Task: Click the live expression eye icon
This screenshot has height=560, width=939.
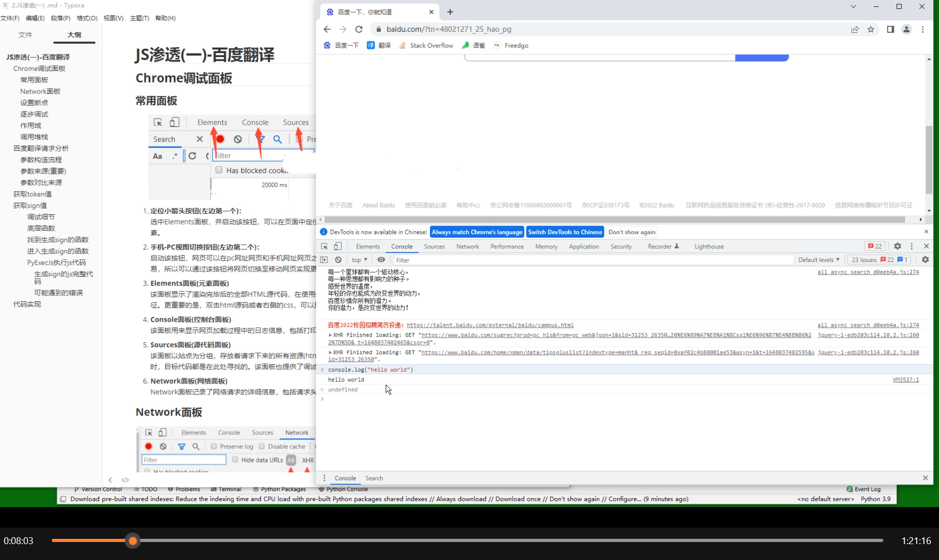Action: (381, 260)
